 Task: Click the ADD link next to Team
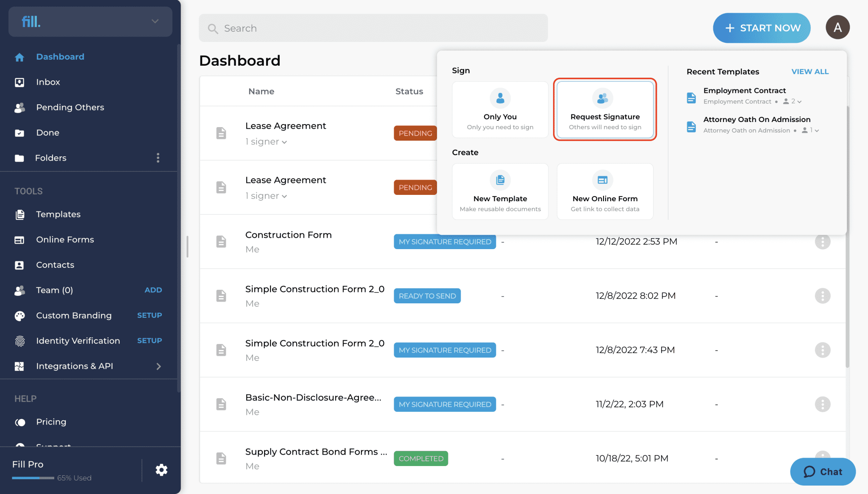click(x=153, y=290)
